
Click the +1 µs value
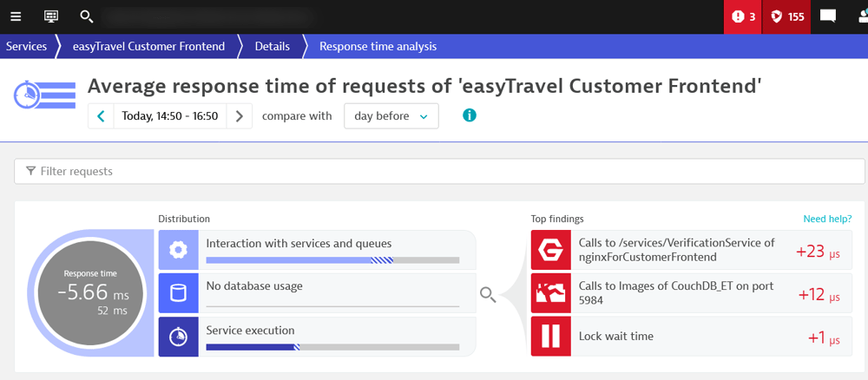(x=825, y=337)
